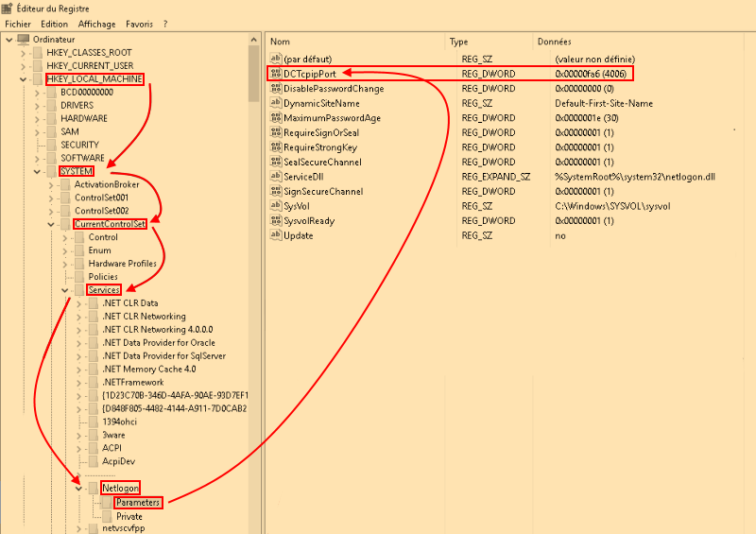The height and width of the screenshot is (534, 756).
Task: Click the (par défaut) string value icon
Action: click(x=276, y=59)
